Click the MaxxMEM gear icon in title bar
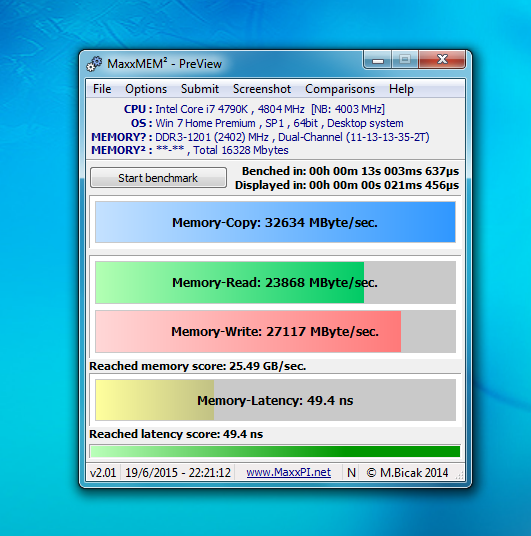This screenshot has height=536, width=531. [x=94, y=64]
